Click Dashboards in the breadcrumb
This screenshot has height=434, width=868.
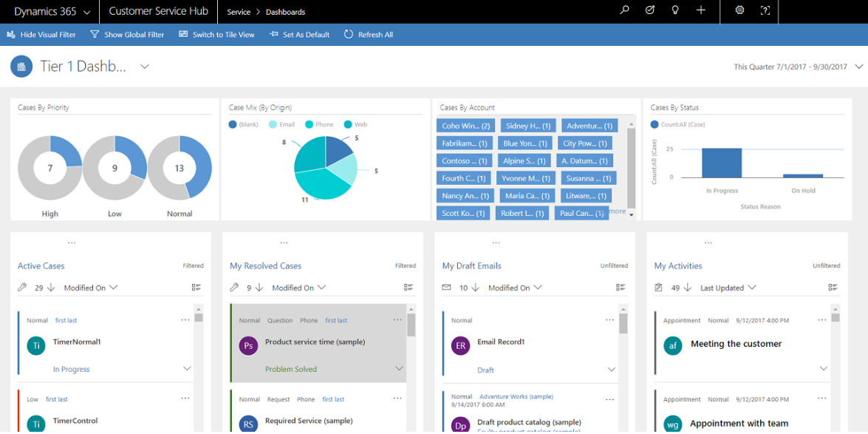pos(285,12)
